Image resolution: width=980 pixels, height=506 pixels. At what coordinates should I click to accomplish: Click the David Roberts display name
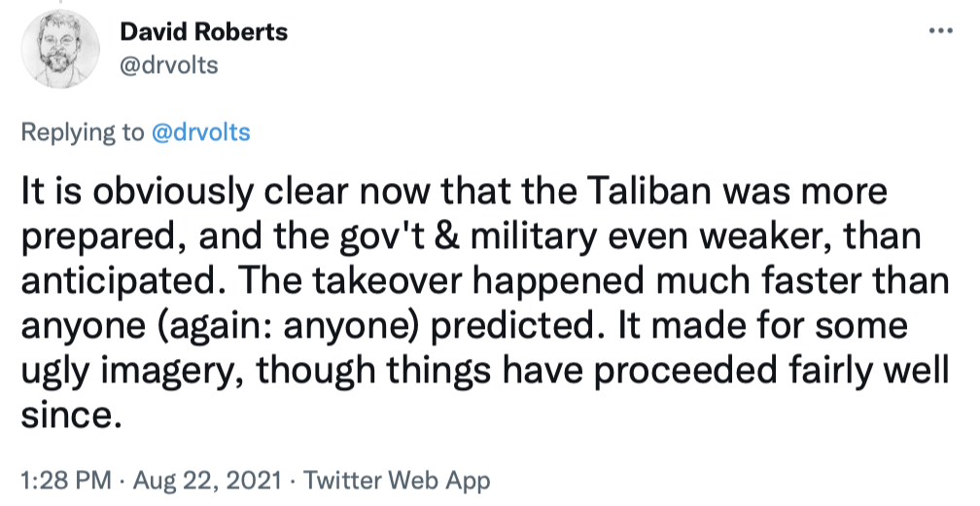coord(203,31)
